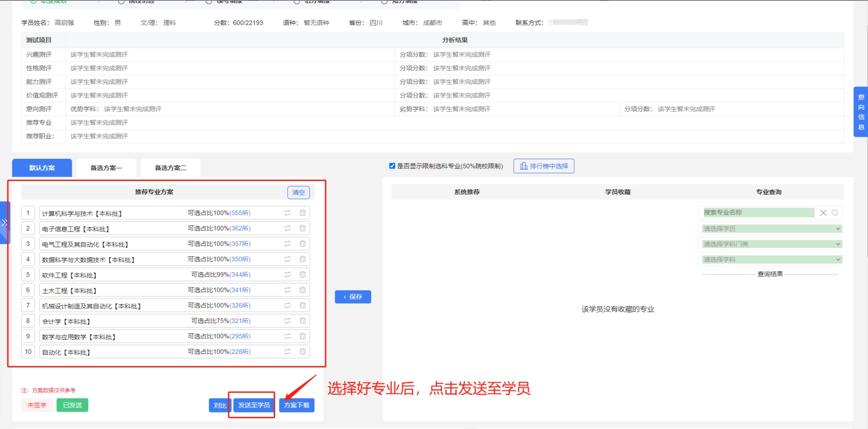Swap icon for 数据科学与大数据技术 row
The height and width of the screenshot is (429, 868).
click(x=287, y=259)
